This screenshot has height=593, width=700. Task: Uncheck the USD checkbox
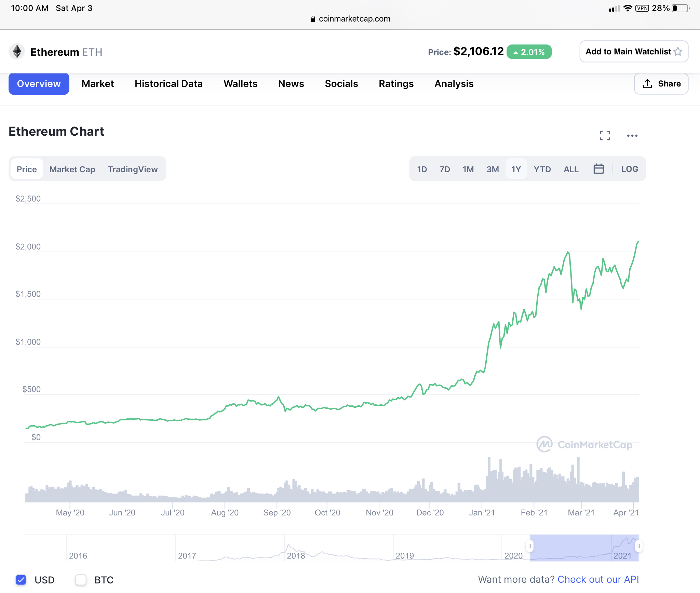tap(21, 580)
